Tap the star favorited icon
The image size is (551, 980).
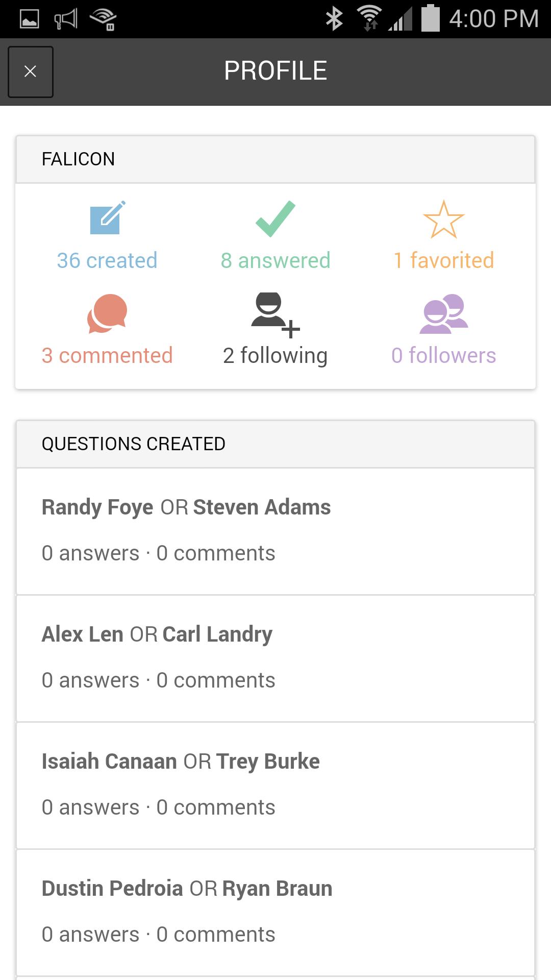[444, 219]
